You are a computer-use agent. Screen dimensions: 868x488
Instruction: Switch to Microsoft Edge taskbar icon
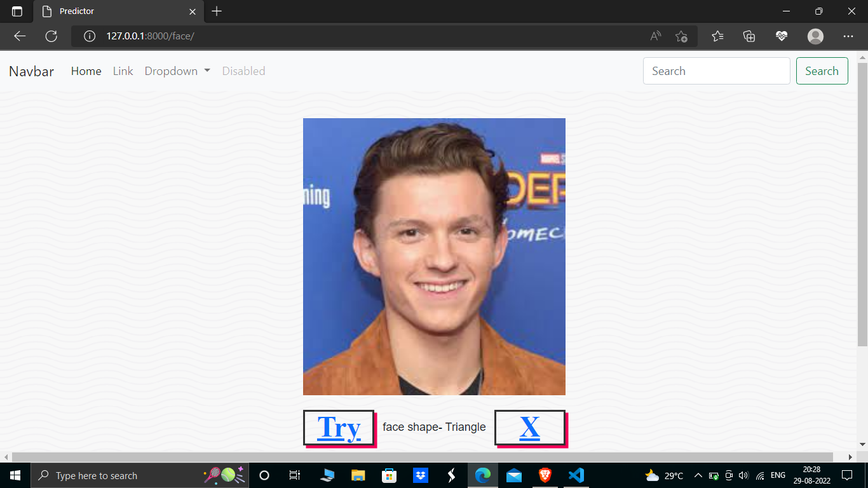483,475
